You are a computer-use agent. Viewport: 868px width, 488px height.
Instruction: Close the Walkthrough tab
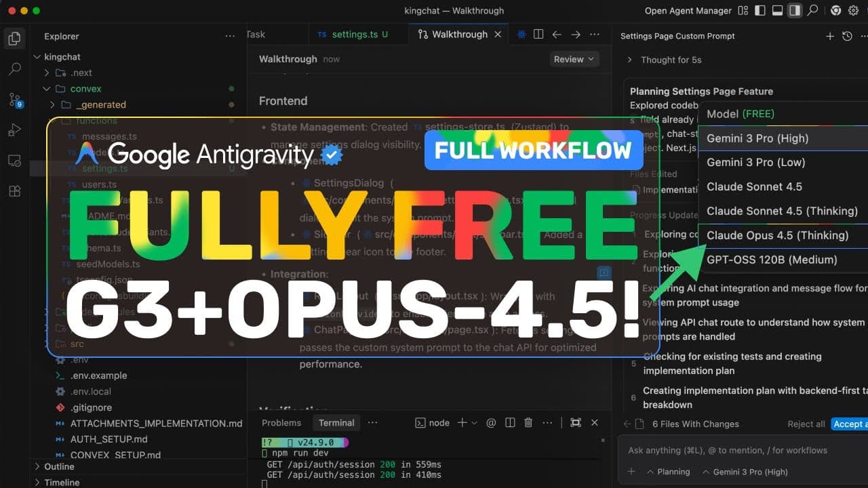498,35
